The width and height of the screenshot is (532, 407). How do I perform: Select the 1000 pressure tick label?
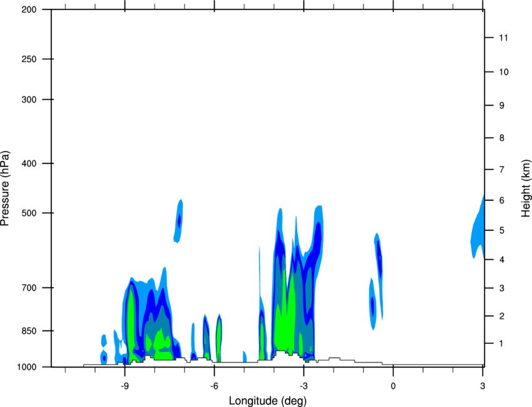click(x=27, y=367)
